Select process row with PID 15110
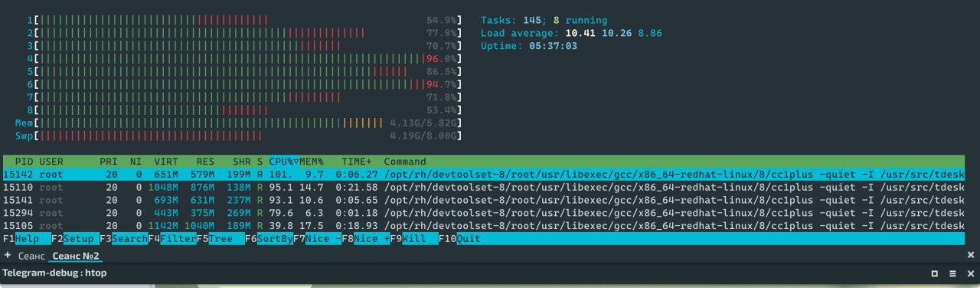Viewport: 980px width, 288px height. (484, 188)
